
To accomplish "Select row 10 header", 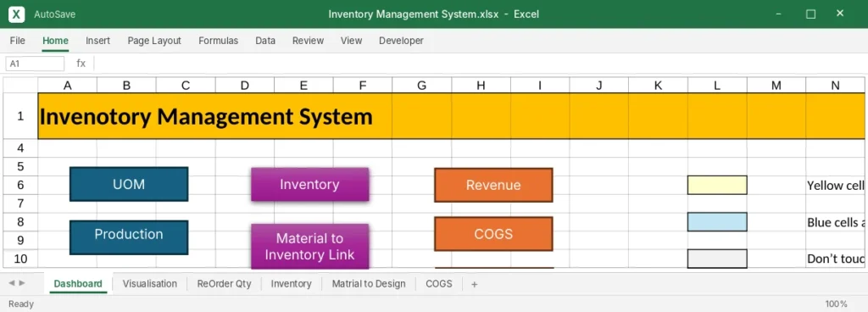I will point(20,259).
